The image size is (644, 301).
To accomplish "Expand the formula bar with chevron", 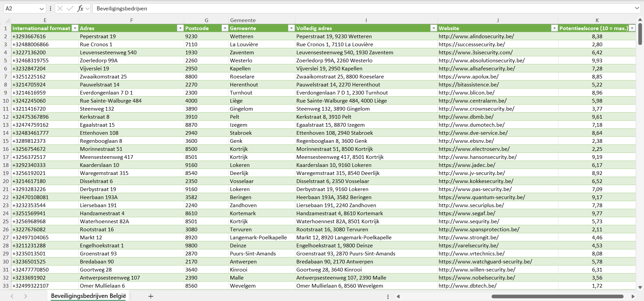I will 637,8.
